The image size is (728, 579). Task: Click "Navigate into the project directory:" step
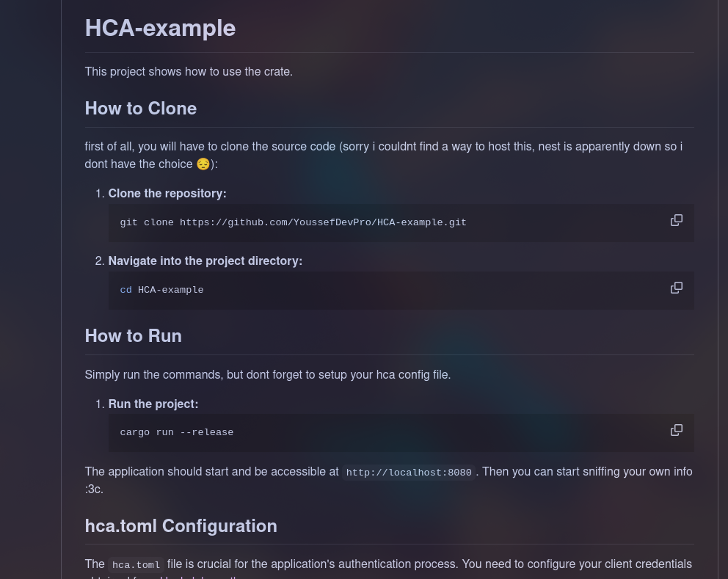205,261
